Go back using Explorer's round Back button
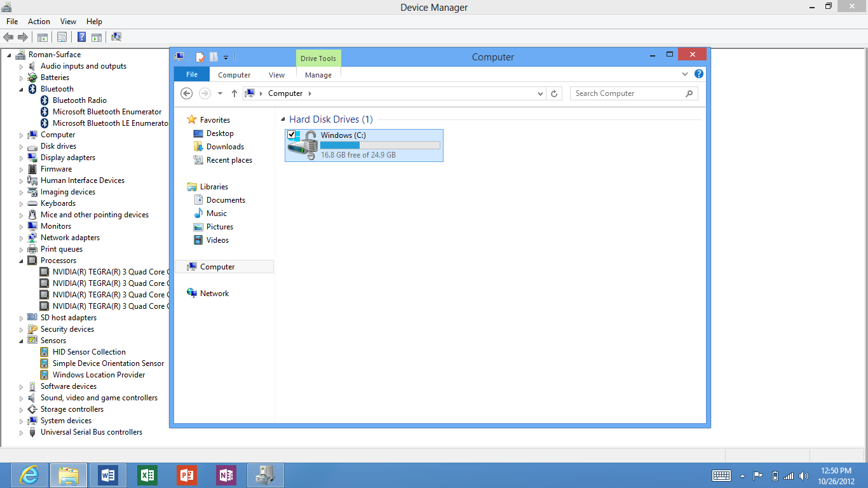Image resolution: width=868 pixels, height=488 pixels. 186,93
